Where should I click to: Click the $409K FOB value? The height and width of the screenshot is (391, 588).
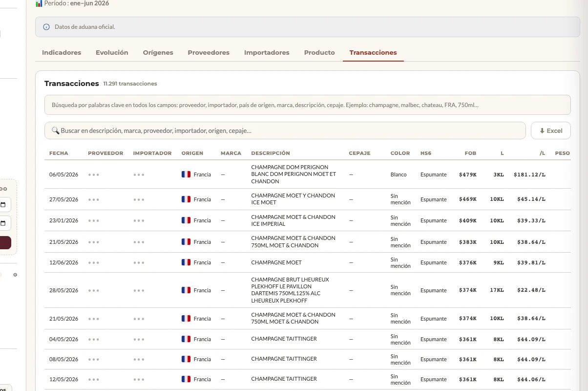click(468, 220)
